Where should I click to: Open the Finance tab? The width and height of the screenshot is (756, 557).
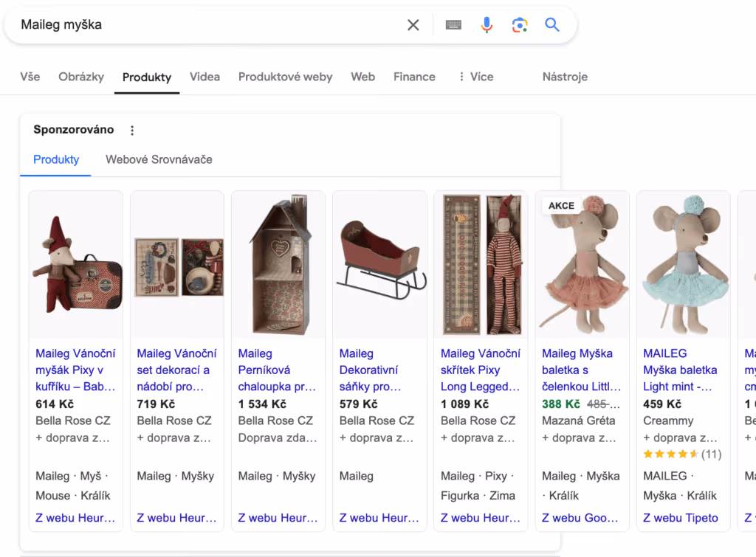414,77
